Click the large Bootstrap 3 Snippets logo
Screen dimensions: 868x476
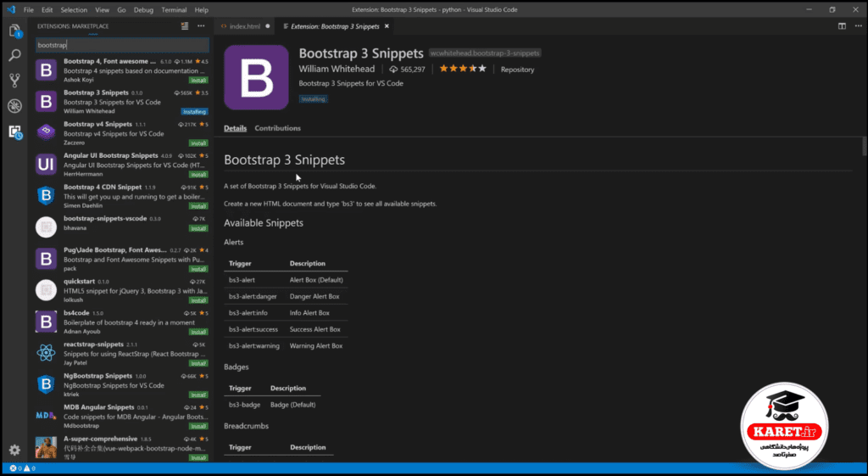click(256, 77)
